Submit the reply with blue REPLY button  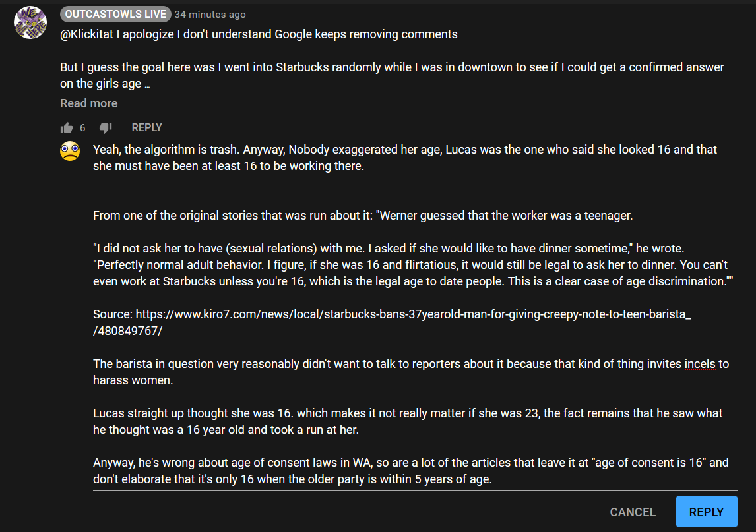[707, 512]
